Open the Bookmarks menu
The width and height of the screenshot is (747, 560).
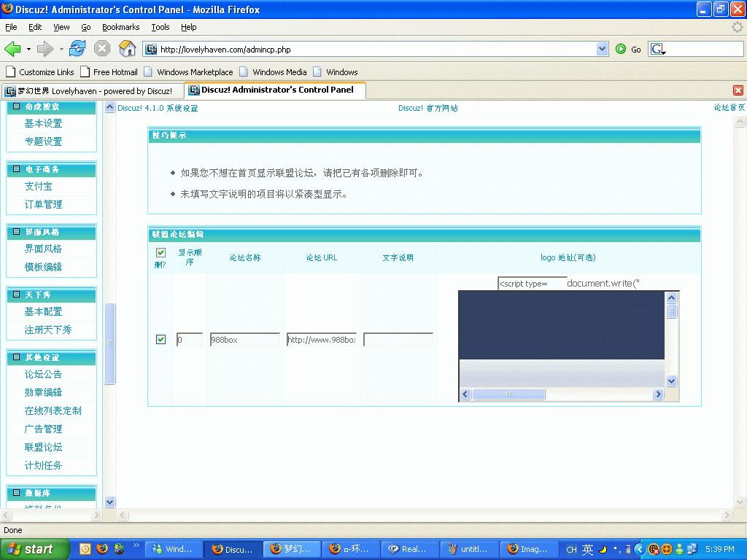(120, 27)
